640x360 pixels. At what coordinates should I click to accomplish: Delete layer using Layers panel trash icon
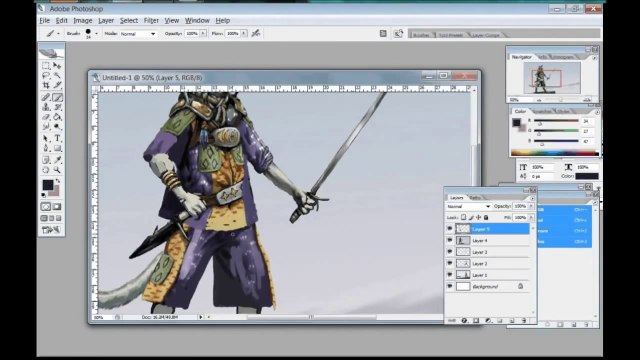(524, 321)
